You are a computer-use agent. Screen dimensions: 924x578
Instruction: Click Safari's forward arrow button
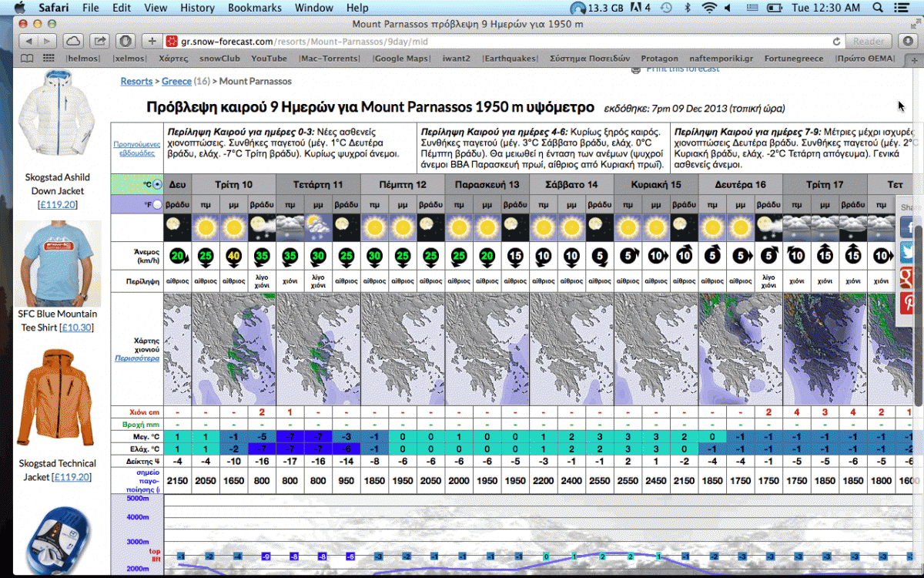(x=48, y=41)
